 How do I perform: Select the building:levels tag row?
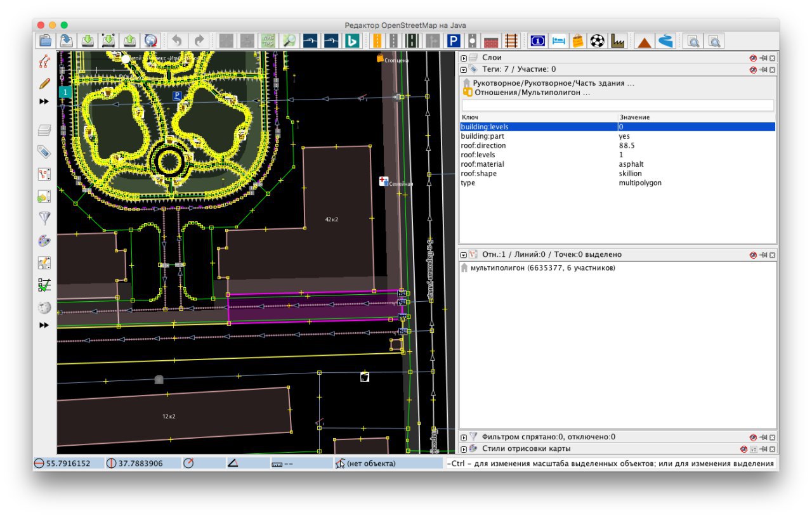(x=618, y=127)
